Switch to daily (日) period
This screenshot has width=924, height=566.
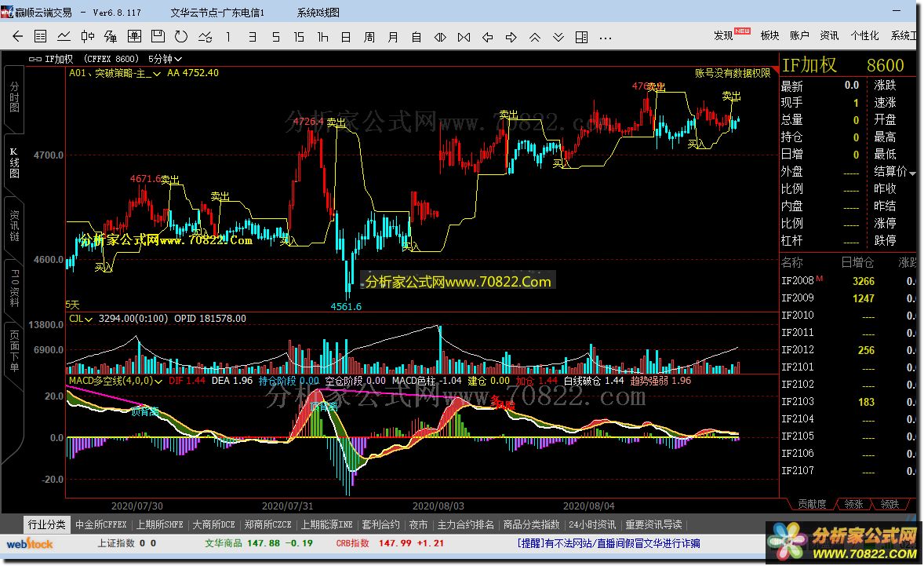tap(346, 37)
